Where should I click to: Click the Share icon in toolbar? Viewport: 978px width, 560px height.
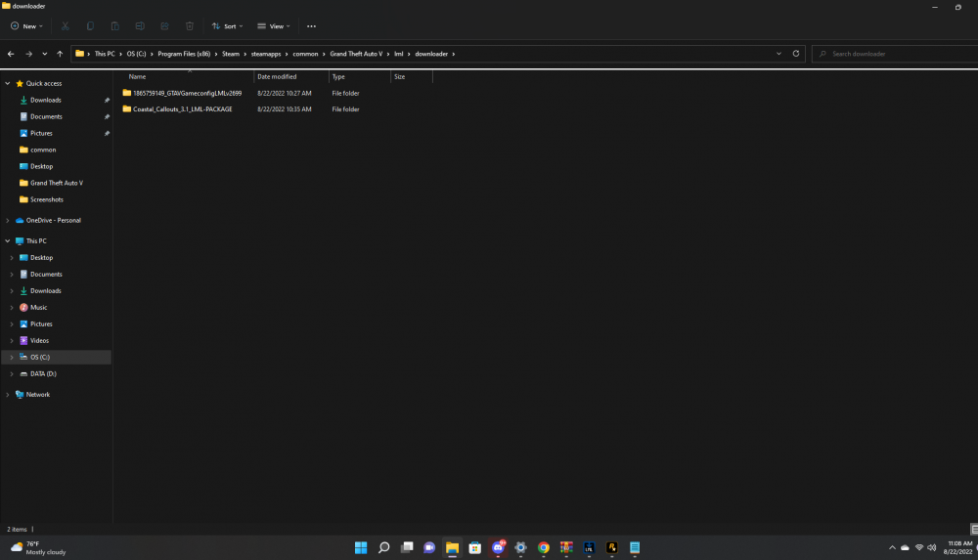[x=164, y=26]
